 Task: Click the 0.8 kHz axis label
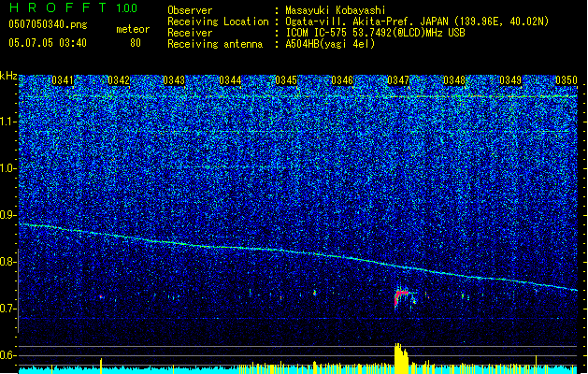pos(8,262)
